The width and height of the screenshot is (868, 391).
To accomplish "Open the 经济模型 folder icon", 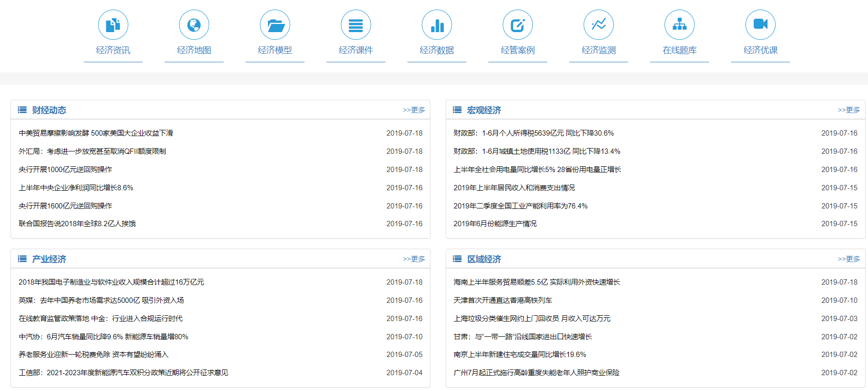I will pyautogui.click(x=275, y=25).
